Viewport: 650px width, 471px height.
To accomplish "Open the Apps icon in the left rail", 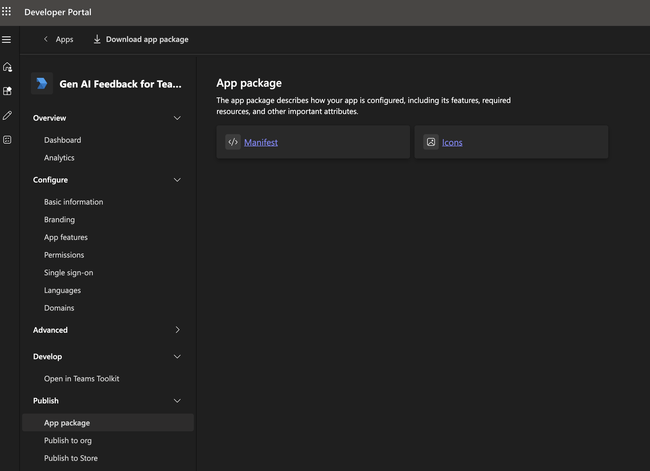I will click(x=7, y=91).
